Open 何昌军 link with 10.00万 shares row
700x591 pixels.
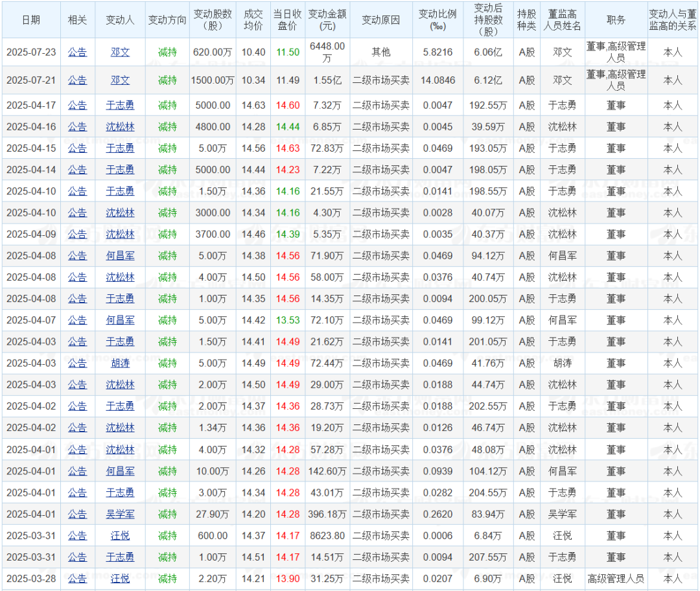tap(120, 471)
